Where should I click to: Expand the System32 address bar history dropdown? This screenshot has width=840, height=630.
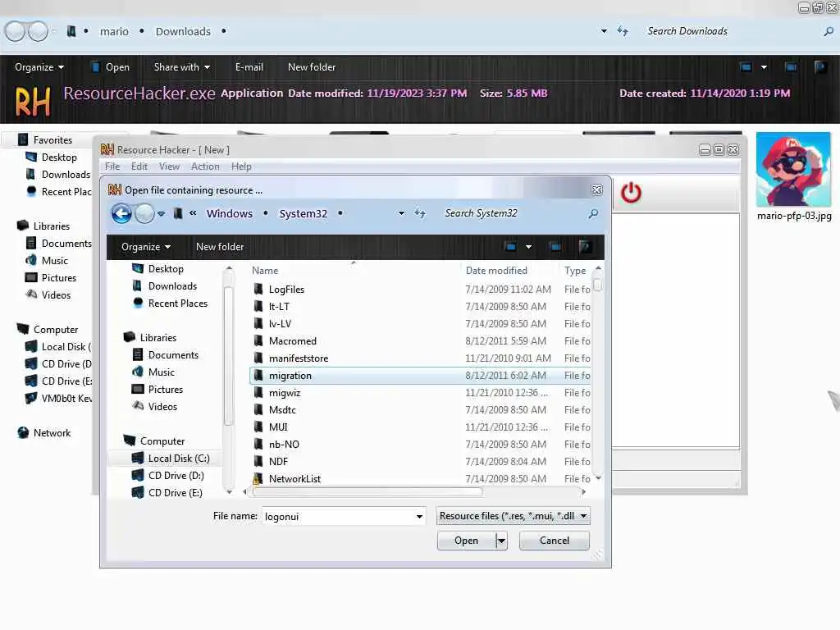pos(401,213)
